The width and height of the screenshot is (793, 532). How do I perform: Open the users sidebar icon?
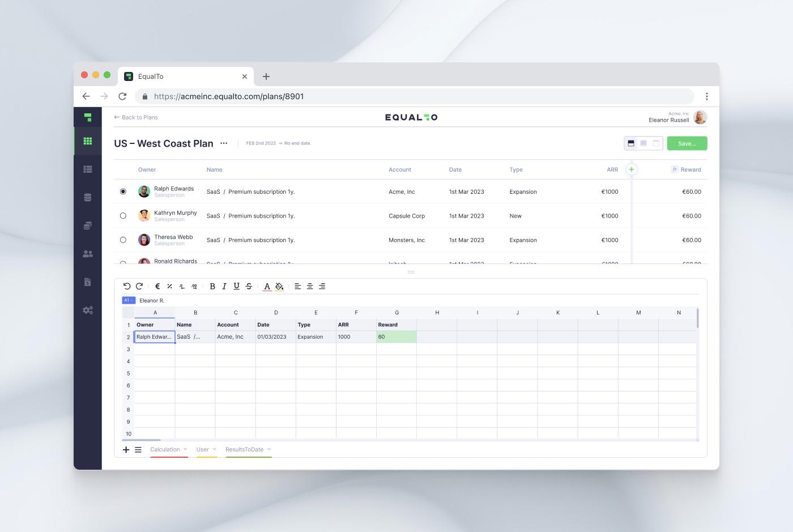[x=88, y=254]
